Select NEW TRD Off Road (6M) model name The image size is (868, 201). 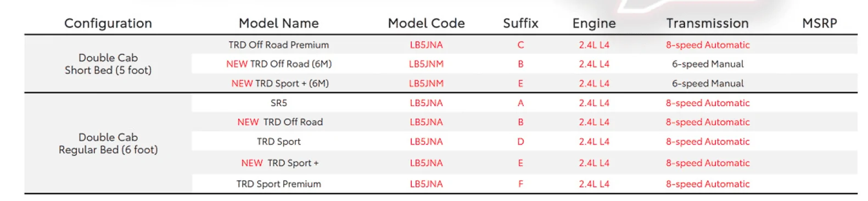tap(279, 64)
